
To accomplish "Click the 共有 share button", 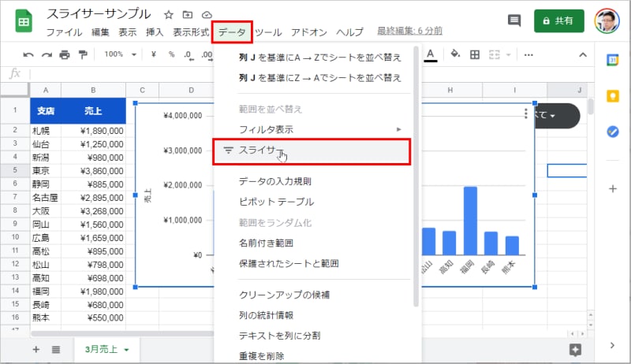I will pos(559,21).
